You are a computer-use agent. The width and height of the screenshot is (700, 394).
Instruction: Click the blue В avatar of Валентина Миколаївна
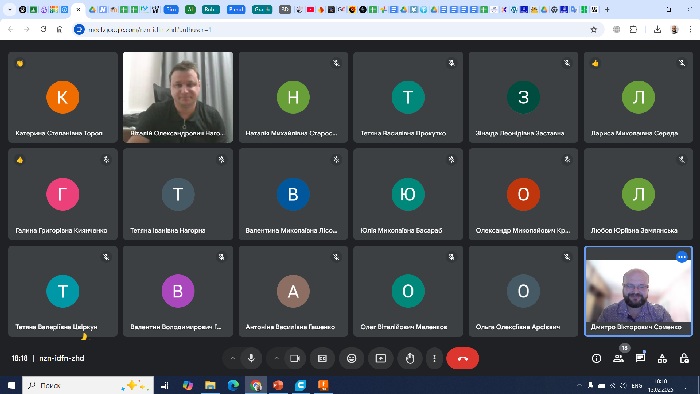[293, 194]
